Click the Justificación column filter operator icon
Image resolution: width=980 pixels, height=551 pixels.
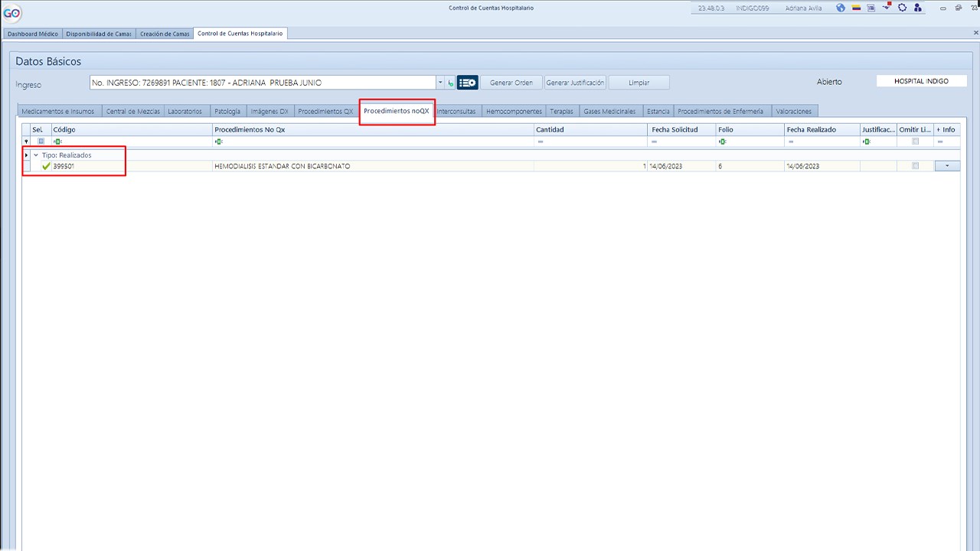[867, 142]
